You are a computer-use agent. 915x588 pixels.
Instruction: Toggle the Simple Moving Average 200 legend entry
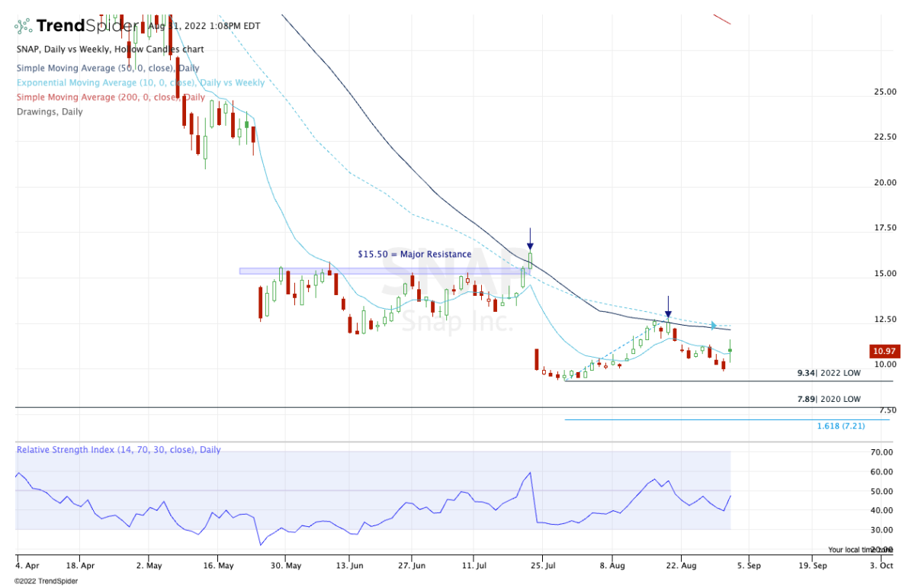point(111,97)
